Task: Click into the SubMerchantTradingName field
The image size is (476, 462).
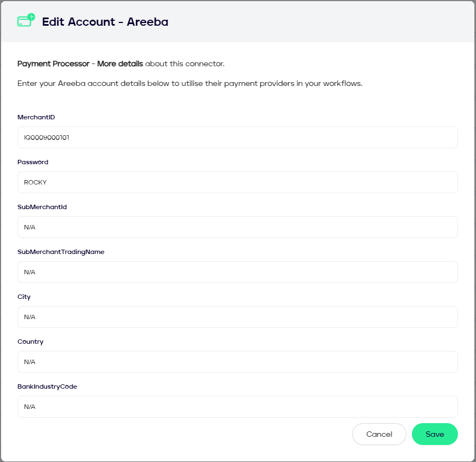Action: (x=237, y=272)
